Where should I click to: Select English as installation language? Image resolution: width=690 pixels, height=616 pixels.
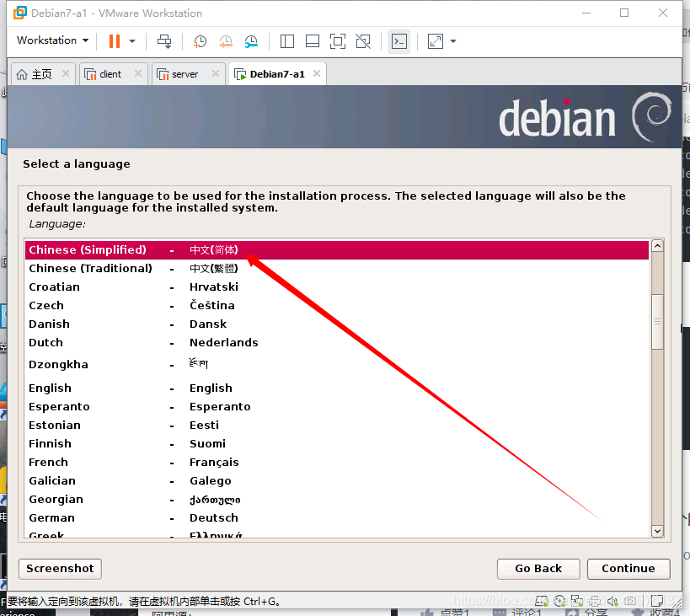pos(337,388)
